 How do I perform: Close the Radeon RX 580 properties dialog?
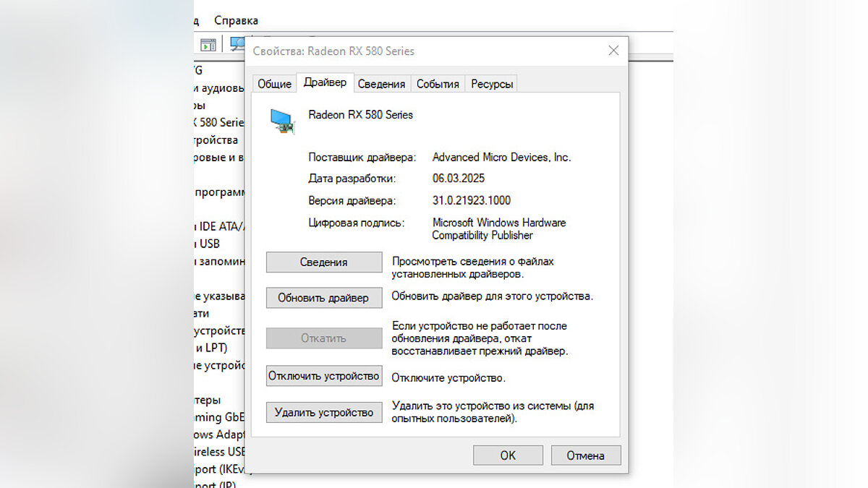[x=613, y=51]
